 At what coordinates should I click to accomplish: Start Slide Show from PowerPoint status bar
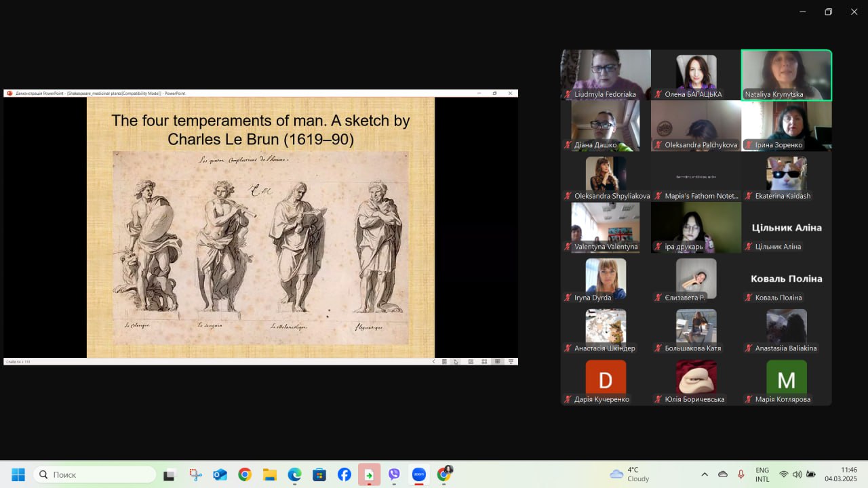coord(511,362)
